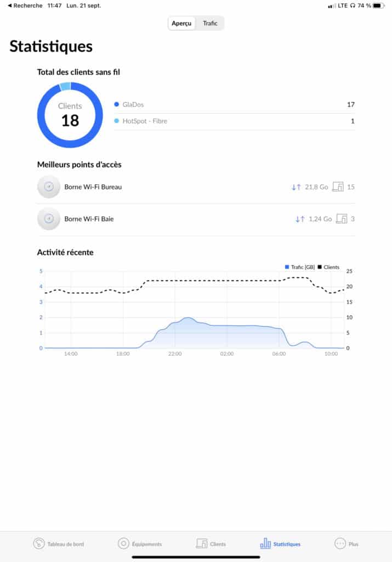
Task: Open the Tableau de bord dashboard icon
Action: [x=39, y=543]
